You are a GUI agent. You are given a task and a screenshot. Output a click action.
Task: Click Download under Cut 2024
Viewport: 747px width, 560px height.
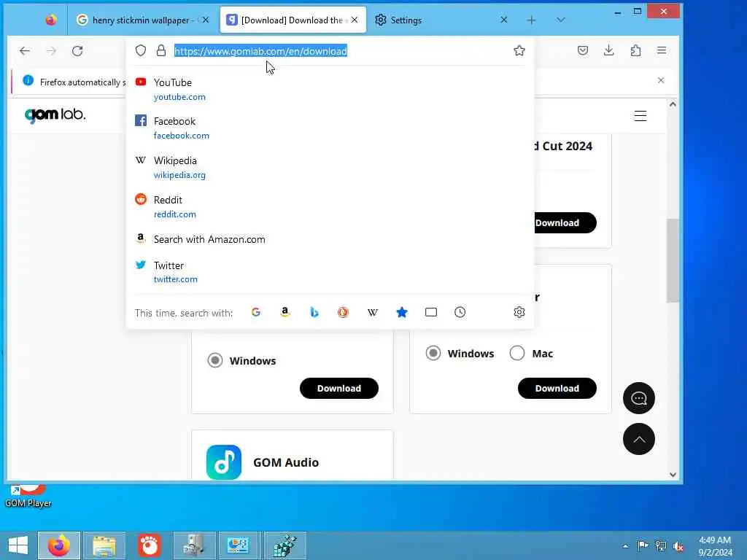pos(565,223)
